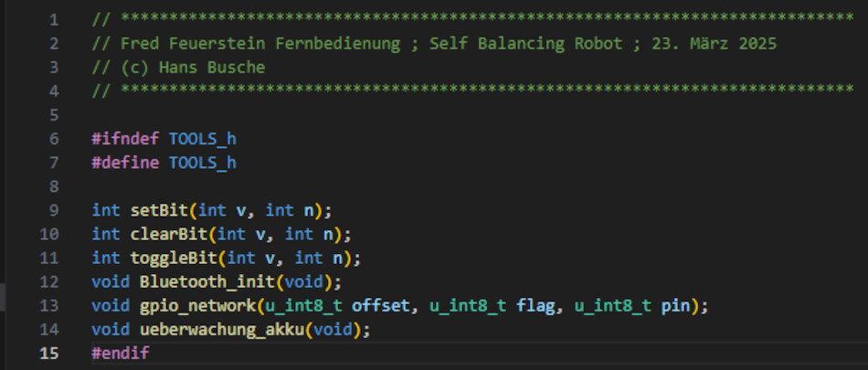Screen dimensions: 868x370
Task: Click the '#endif' directive
Action: (x=121, y=354)
